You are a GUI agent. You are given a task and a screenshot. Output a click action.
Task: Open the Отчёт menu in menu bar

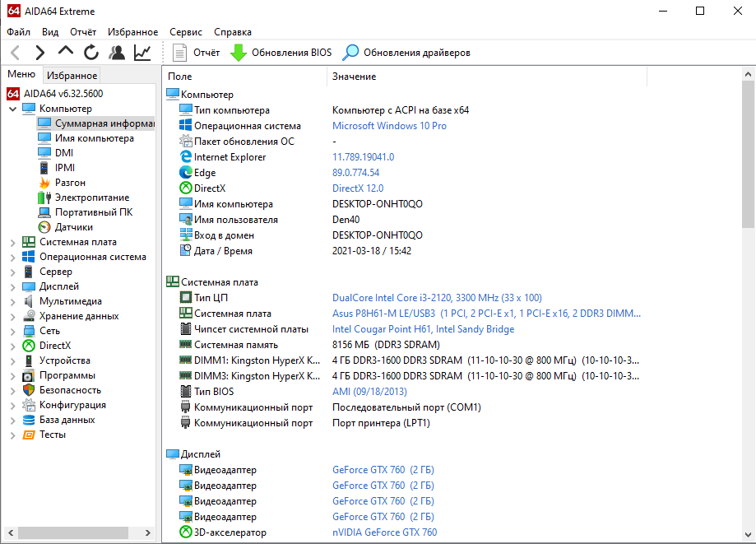83,32
